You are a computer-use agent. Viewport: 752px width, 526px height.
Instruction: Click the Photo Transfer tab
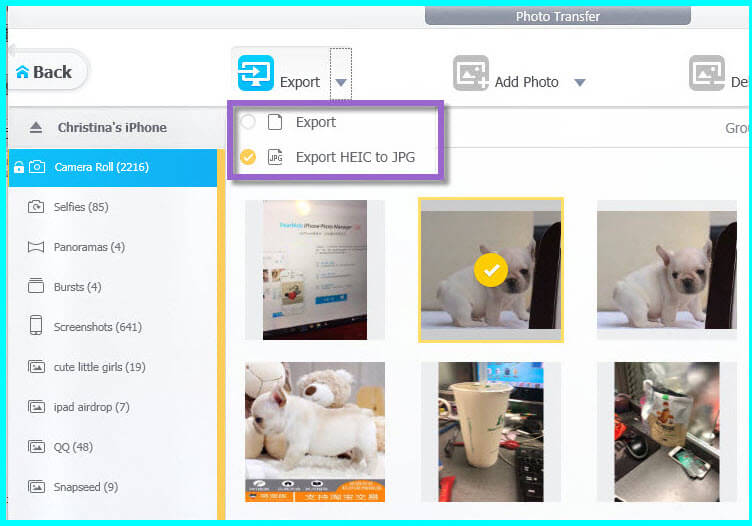click(x=558, y=16)
